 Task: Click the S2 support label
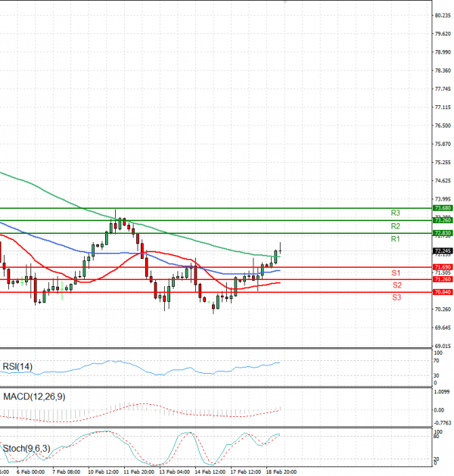coord(397,285)
